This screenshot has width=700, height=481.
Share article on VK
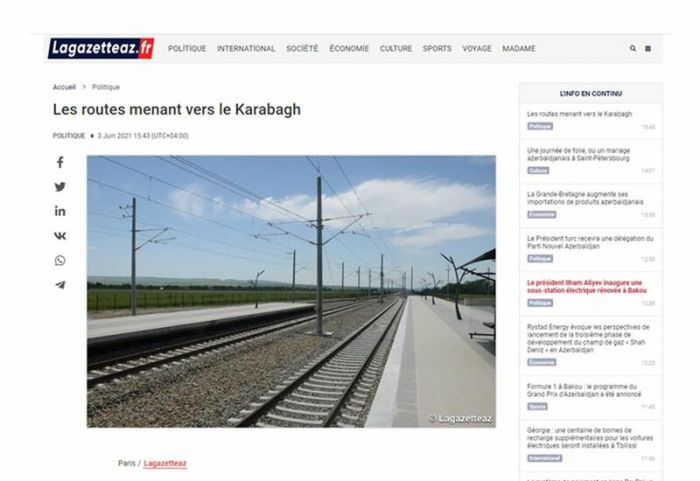(60, 236)
